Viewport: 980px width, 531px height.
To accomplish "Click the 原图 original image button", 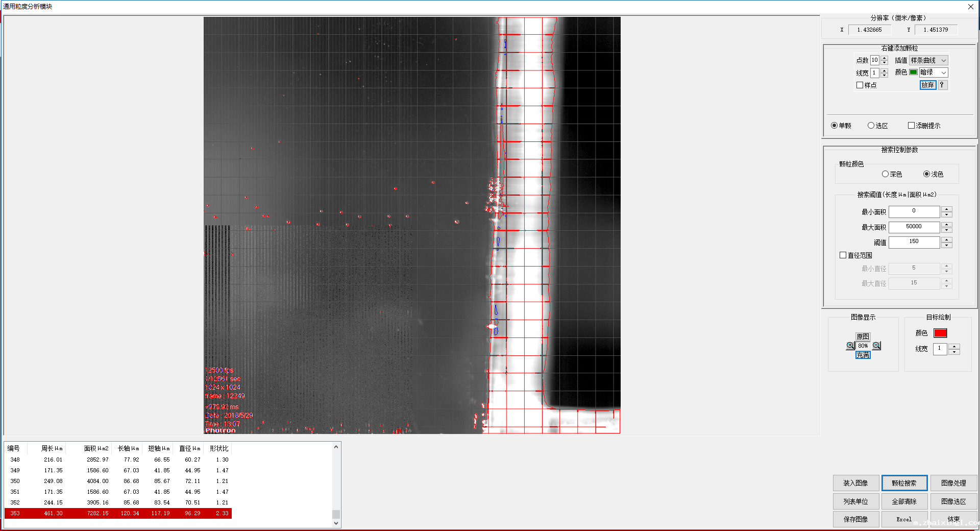I will [x=863, y=336].
